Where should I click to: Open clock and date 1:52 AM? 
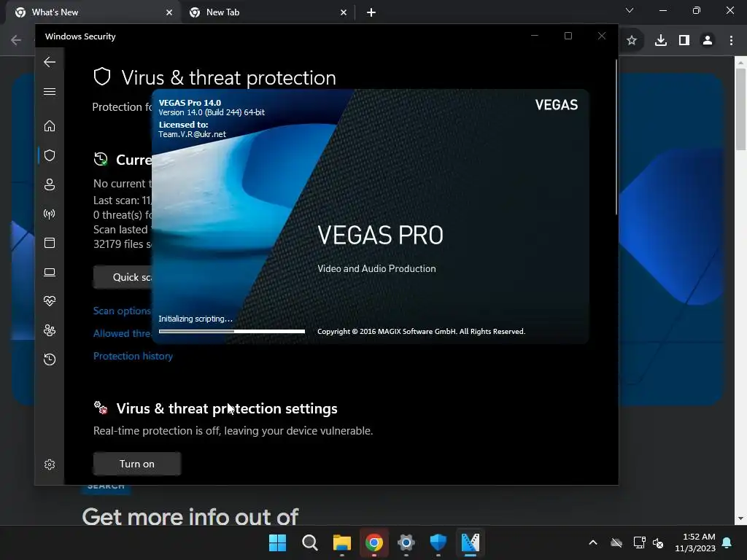[x=695, y=542]
